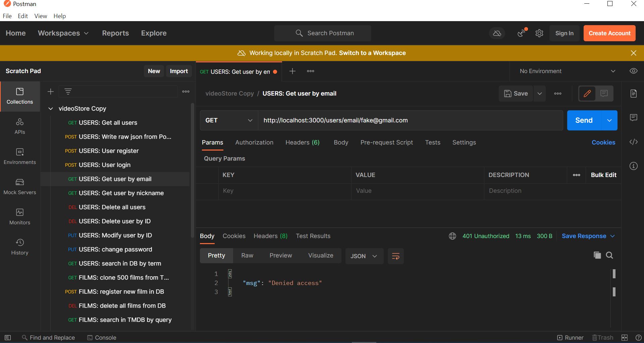Click the Import button

coord(179,71)
